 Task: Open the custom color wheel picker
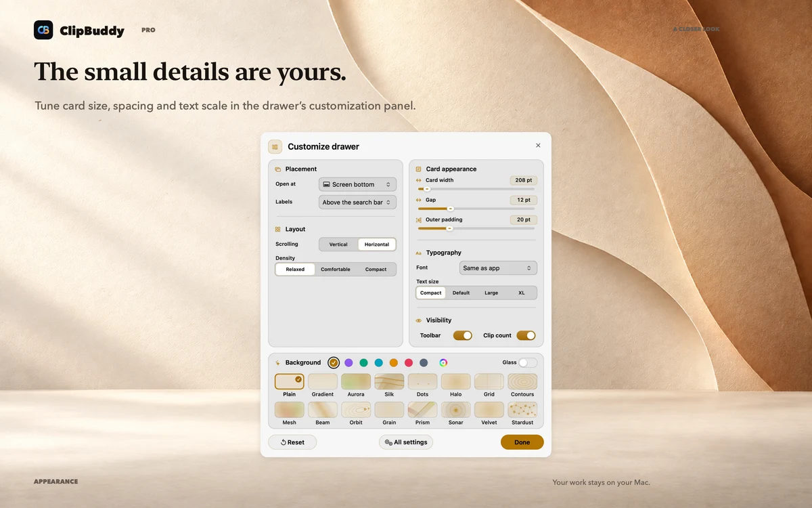click(443, 362)
